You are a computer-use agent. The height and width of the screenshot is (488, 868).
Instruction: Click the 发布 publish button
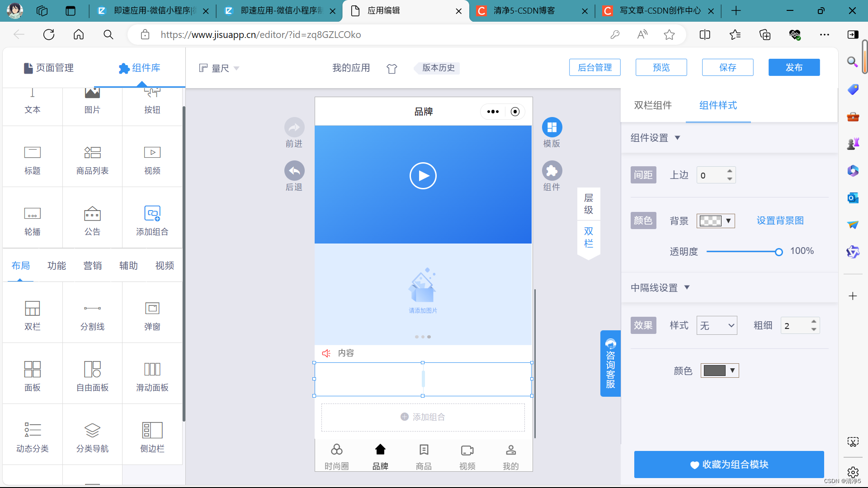pyautogui.click(x=793, y=67)
